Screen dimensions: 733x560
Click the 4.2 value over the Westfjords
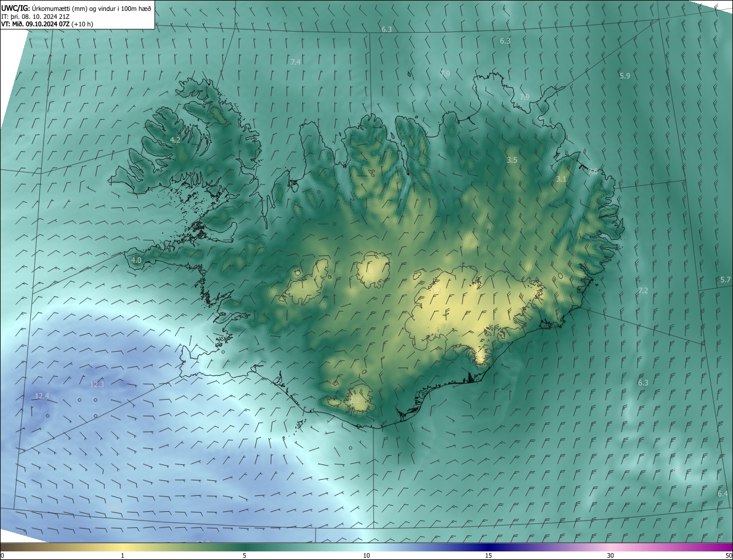[175, 140]
